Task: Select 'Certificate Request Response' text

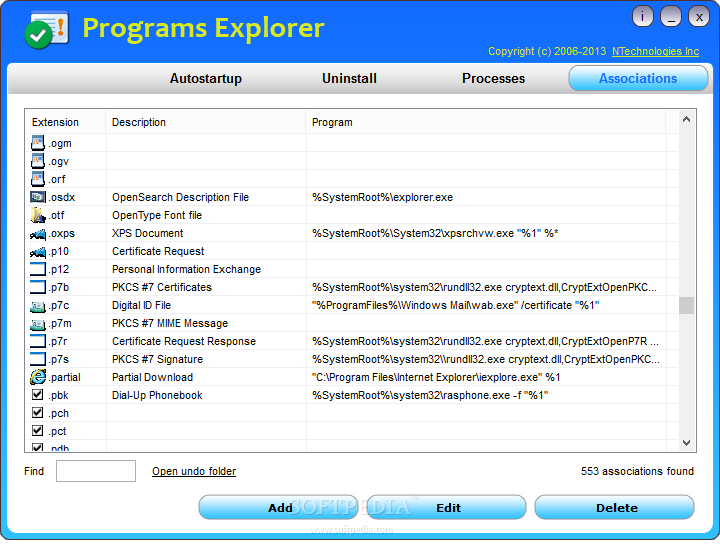Action: point(184,341)
